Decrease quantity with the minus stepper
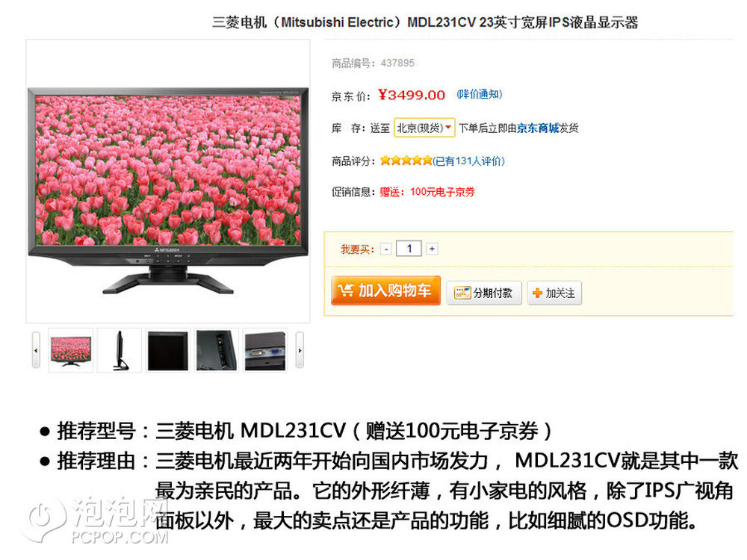747x560 pixels. tap(386, 249)
